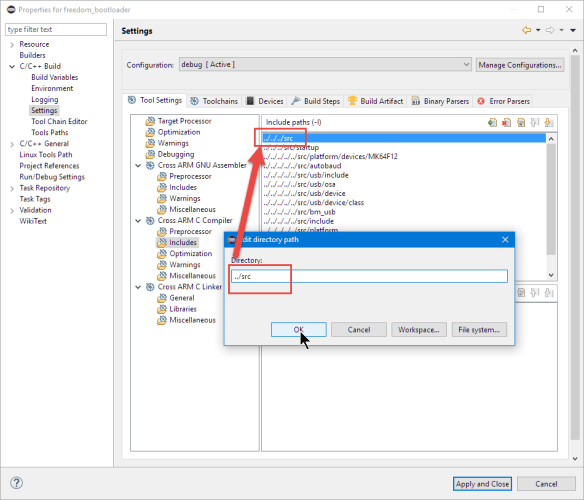This screenshot has height=500, width=584.
Task: Open the Error Parsers tab
Action: 504,101
